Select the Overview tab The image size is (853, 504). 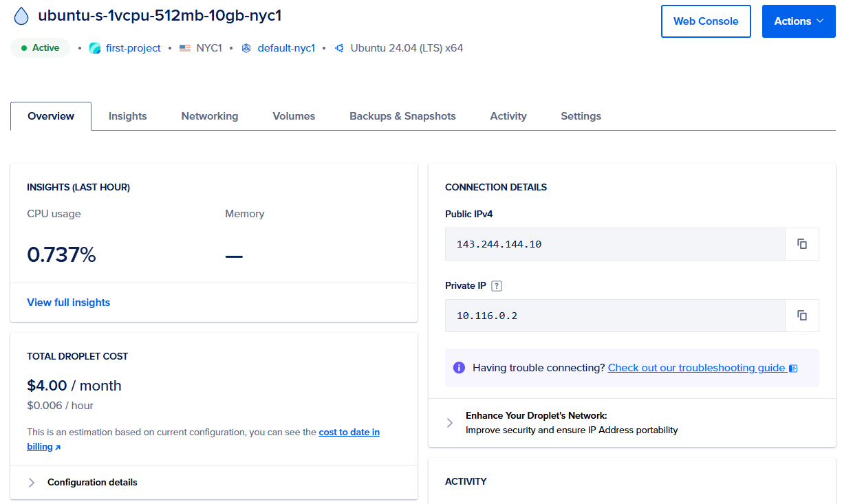pos(51,116)
